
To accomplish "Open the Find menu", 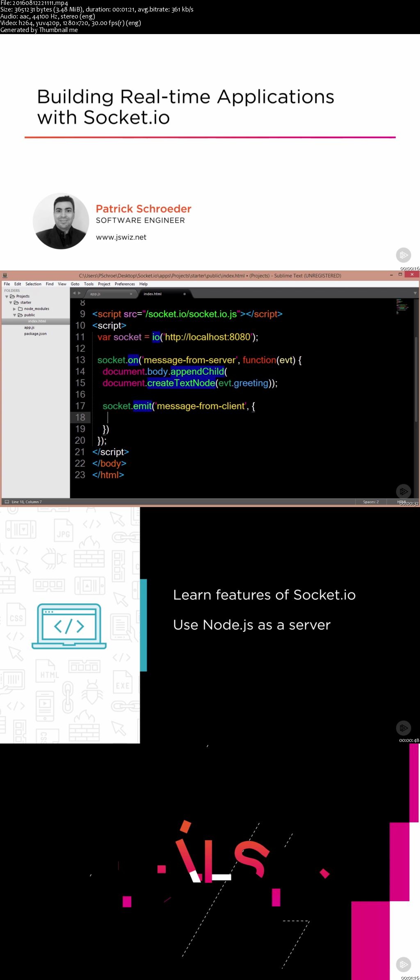I will 50,284.
